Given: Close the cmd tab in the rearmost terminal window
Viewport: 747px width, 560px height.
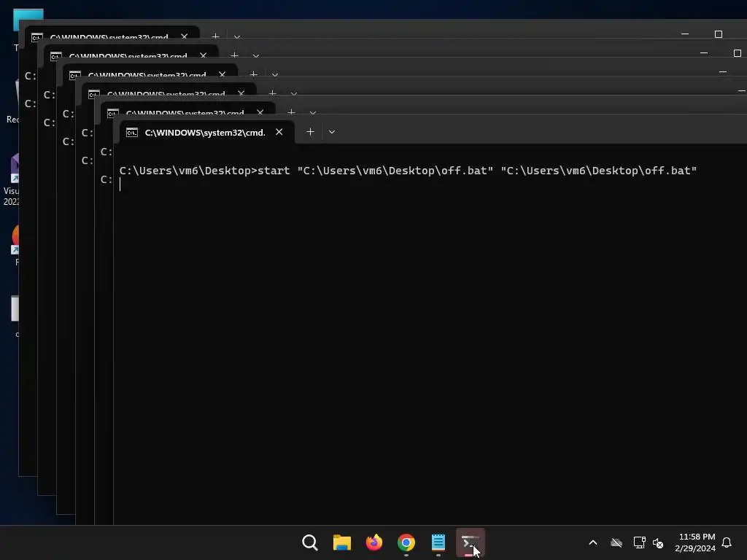Looking at the screenshot, I should [x=185, y=36].
